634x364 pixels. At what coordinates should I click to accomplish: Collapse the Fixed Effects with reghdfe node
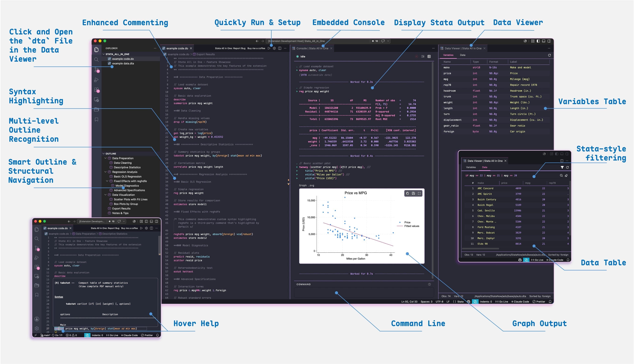[x=107, y=181]
